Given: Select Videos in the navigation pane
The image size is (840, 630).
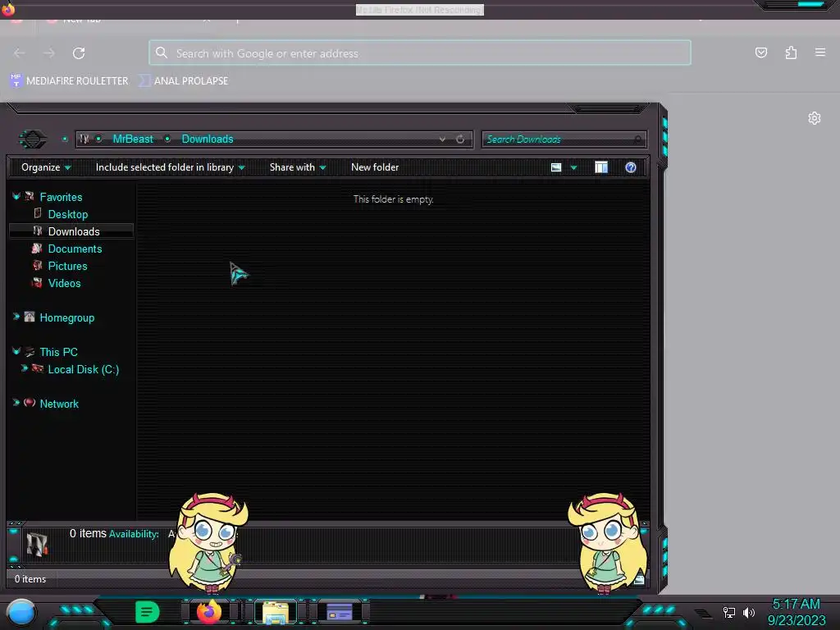Looking at the screenshot, I should 64,283.
